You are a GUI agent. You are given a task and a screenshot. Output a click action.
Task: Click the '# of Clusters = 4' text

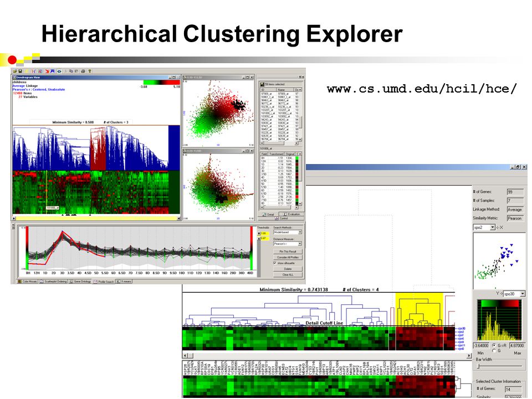coord(361,289)
